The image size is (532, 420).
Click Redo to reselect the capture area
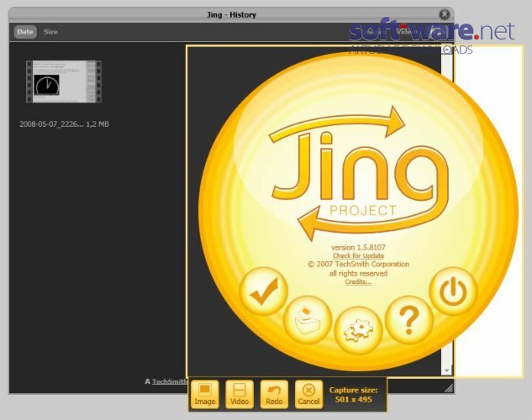click(274, 394)
